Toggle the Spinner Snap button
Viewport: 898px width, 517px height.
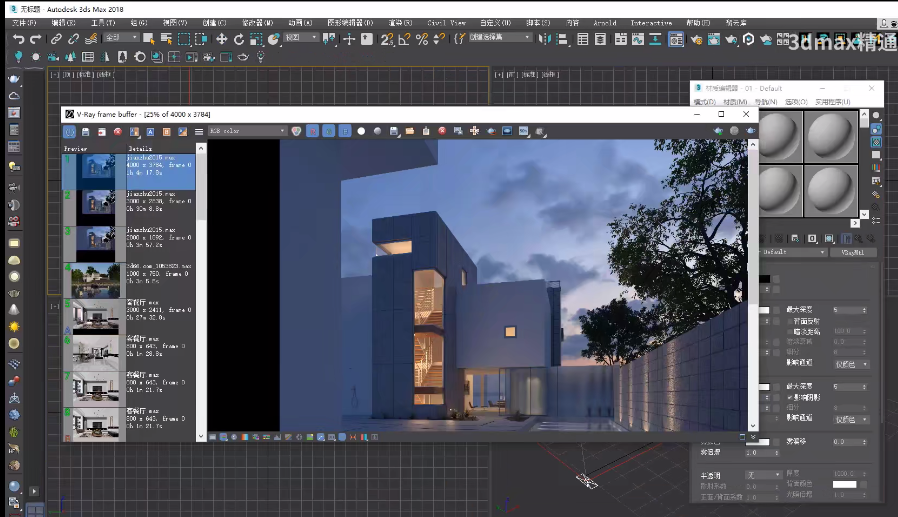(439, 39)
